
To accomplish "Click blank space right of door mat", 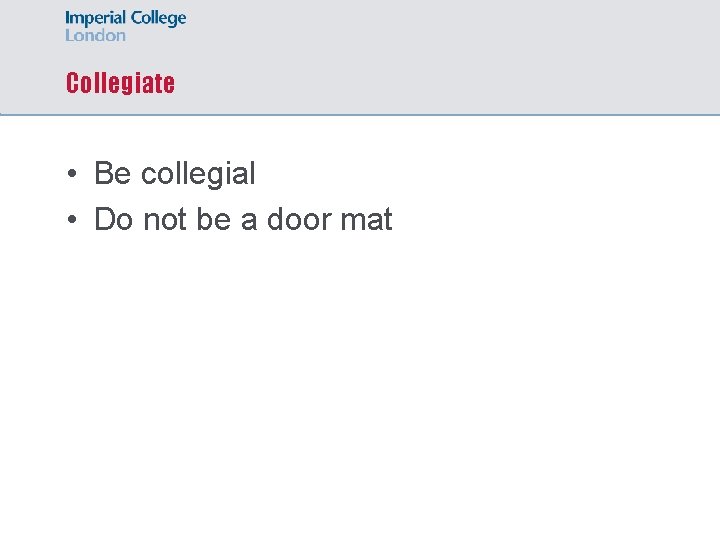I will tap(550, 219).
